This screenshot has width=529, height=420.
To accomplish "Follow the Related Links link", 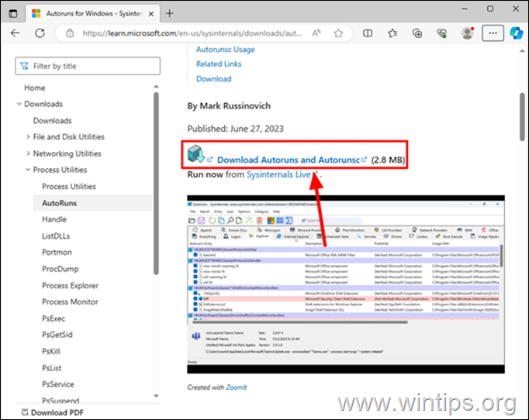I will tap(219, 64).
